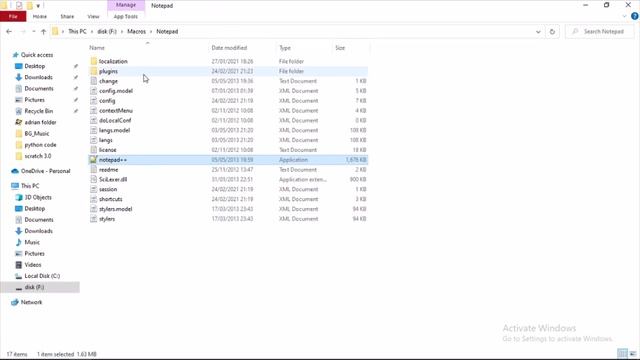The width and height of the screenshot is (640, 360).
Task: Click the Manage contextual tab
Action: pos(126,5)
